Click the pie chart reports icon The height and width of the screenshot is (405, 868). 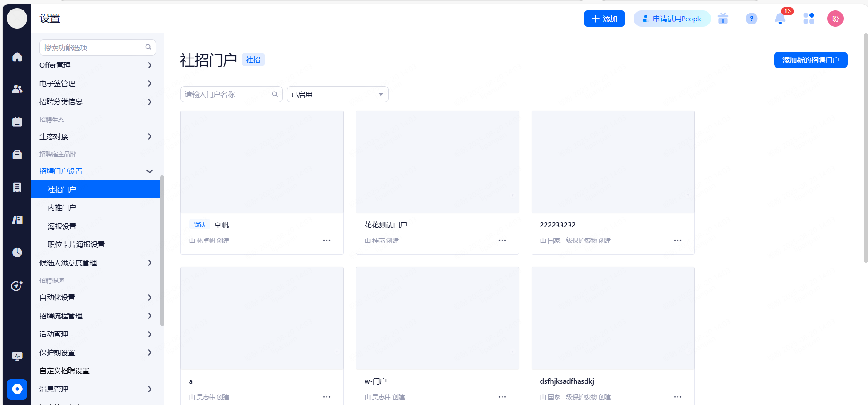coord(17,252)
